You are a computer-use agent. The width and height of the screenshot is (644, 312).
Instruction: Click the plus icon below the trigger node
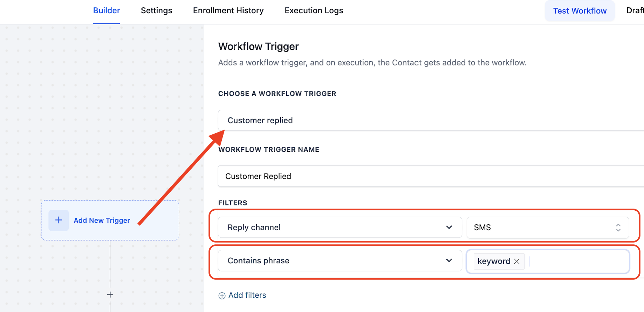tap(110, 294)
